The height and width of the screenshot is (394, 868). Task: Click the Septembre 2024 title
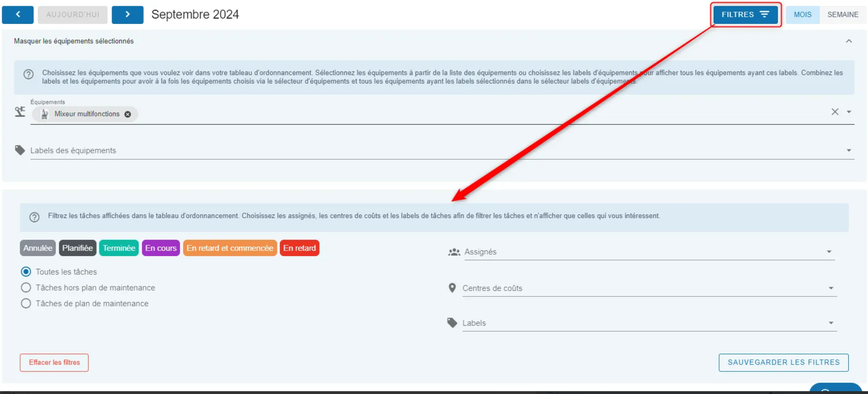(195, 15)
